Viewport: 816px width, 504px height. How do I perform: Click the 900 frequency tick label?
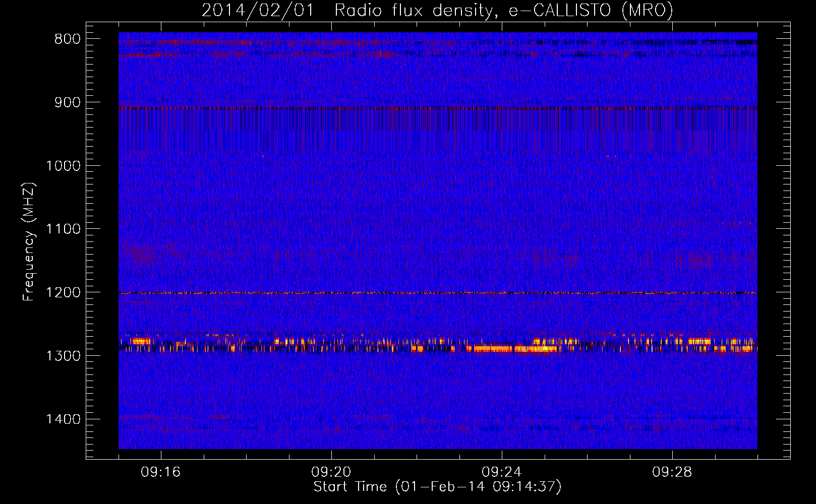(68, 102)
